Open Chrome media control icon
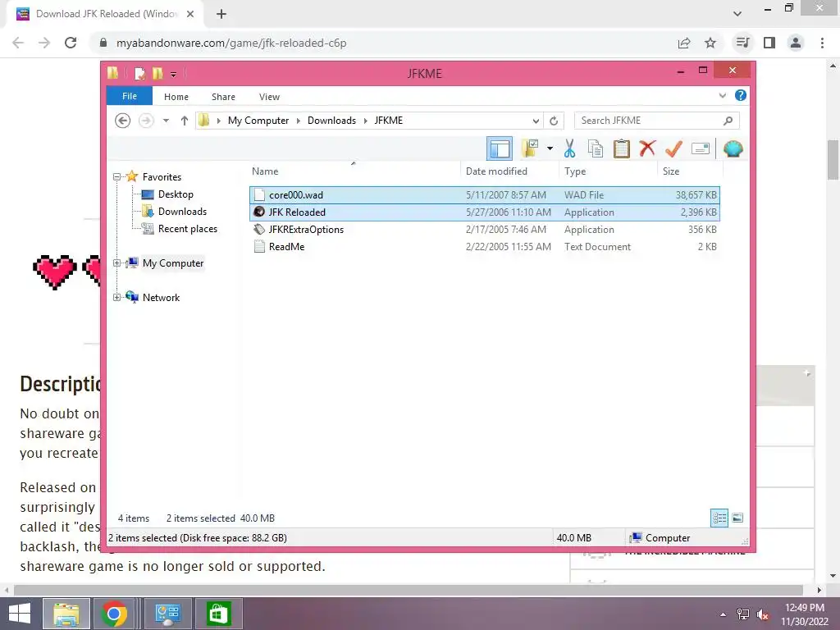This screenshot has width=840, height=630. tap(742, 43)
